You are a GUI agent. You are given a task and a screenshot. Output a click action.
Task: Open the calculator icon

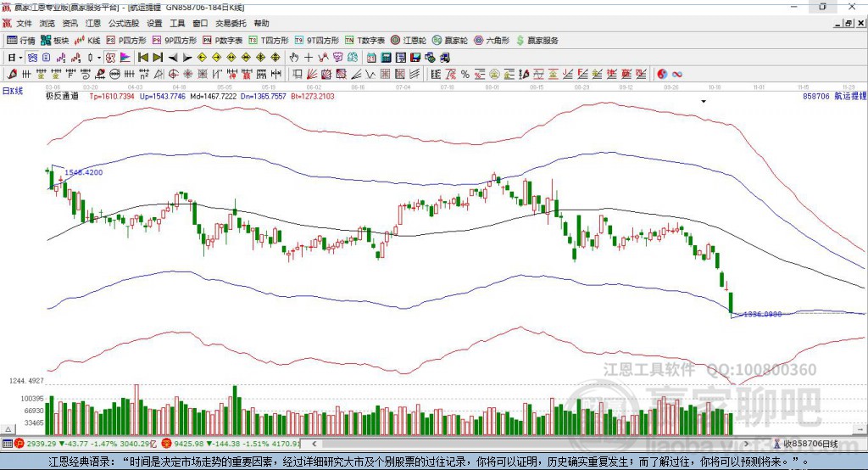tap(386, 58)
